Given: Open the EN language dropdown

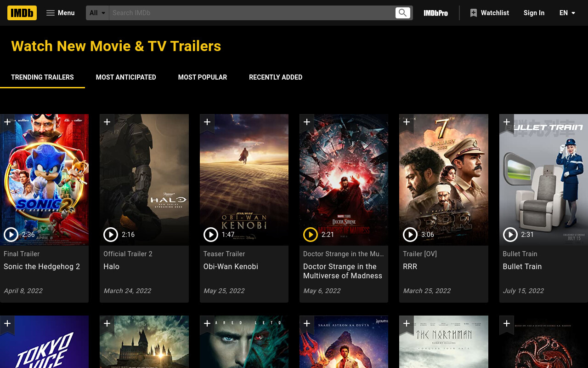Looking at the screenshot, I should point(568,13).
